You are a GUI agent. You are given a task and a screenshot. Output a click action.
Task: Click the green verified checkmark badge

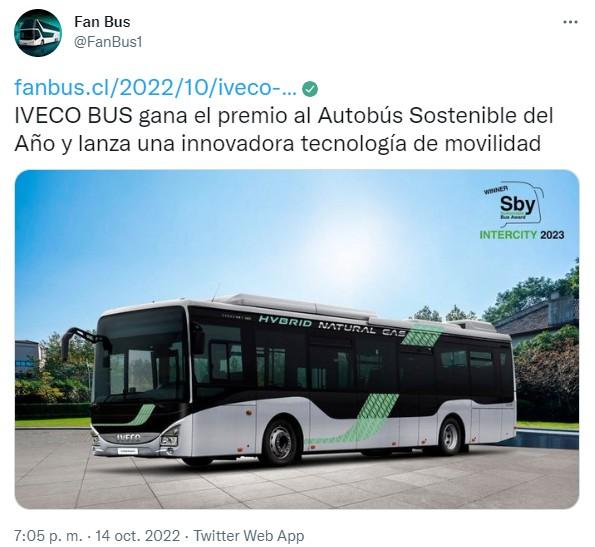point(310,89)
